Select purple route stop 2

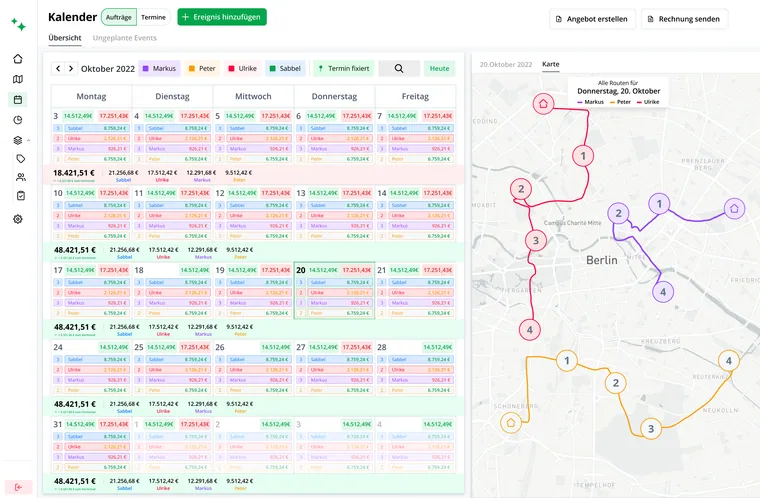click(618, 213)
